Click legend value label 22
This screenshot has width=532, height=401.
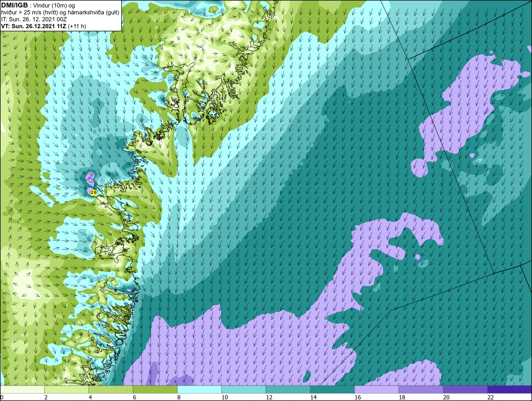[491, 398]
